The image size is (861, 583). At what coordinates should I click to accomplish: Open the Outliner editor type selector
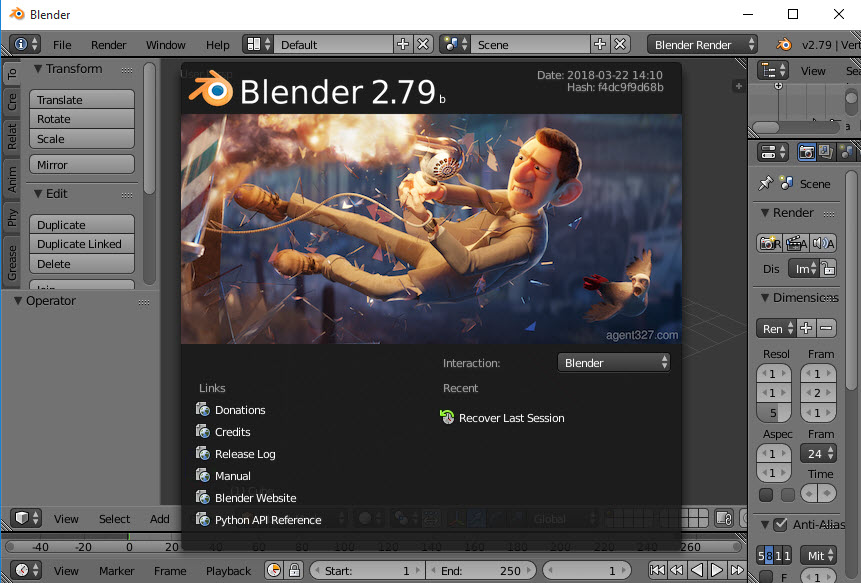(773, 71)
